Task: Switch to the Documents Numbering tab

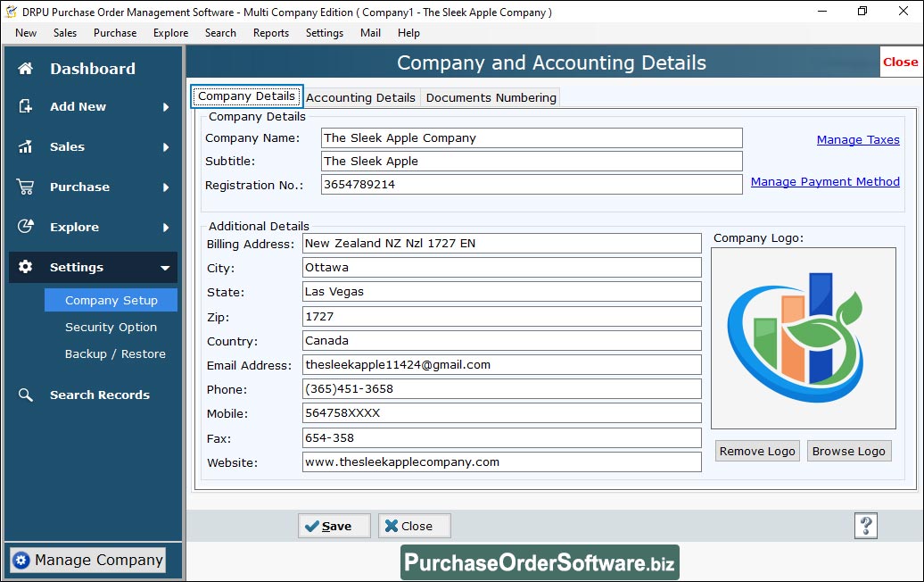Action: click(x=491, y=98)
